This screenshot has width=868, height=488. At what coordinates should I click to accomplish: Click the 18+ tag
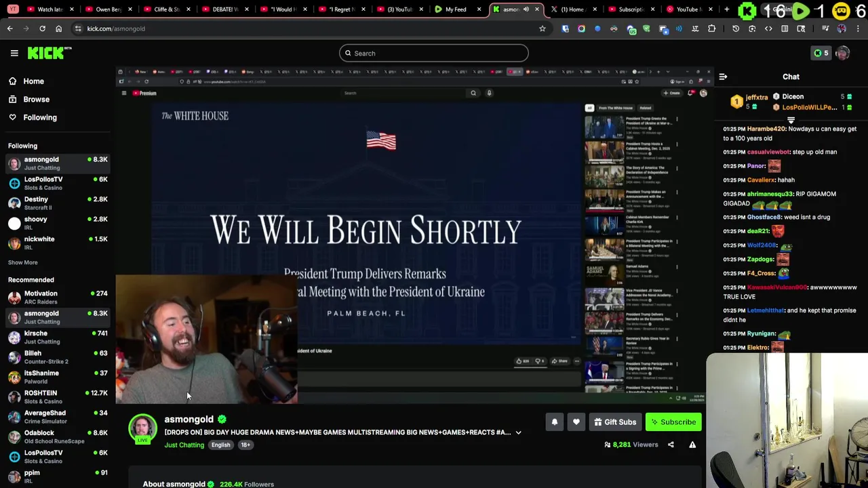245,445
